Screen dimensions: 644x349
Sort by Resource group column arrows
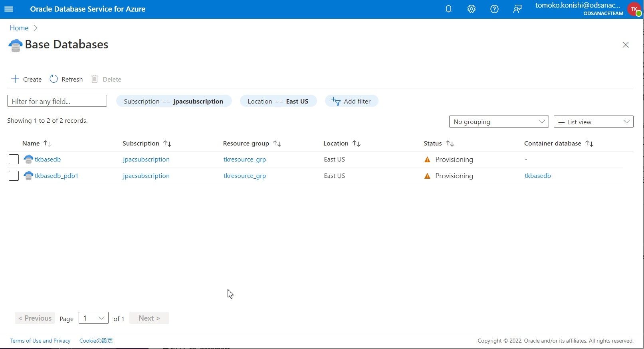(277, 144)
